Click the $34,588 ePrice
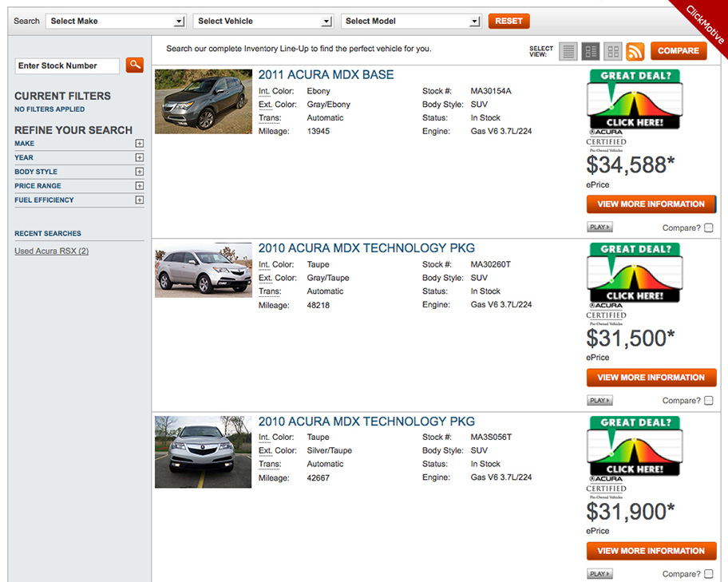The height and width of the screenshot is (582, 728). click(630, 165)
